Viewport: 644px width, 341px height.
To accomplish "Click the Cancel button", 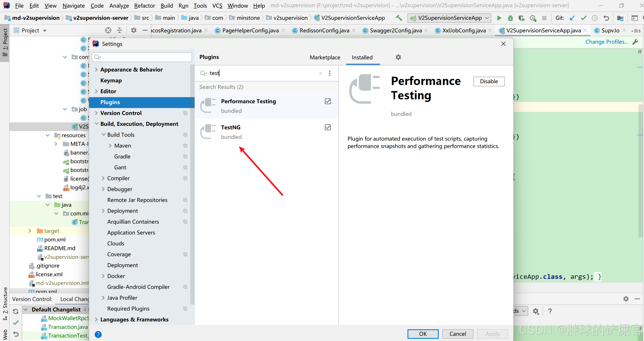I will pyautogui.click(x=457, y=334).
